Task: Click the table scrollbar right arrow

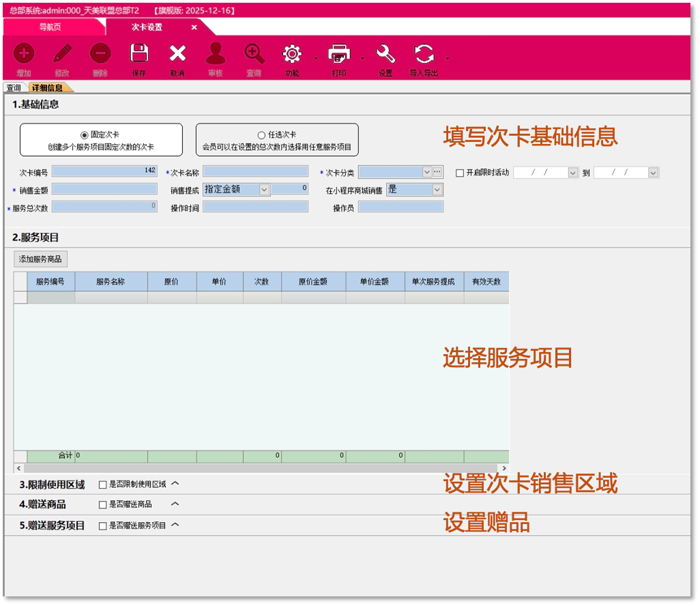Action: [504, 468]
